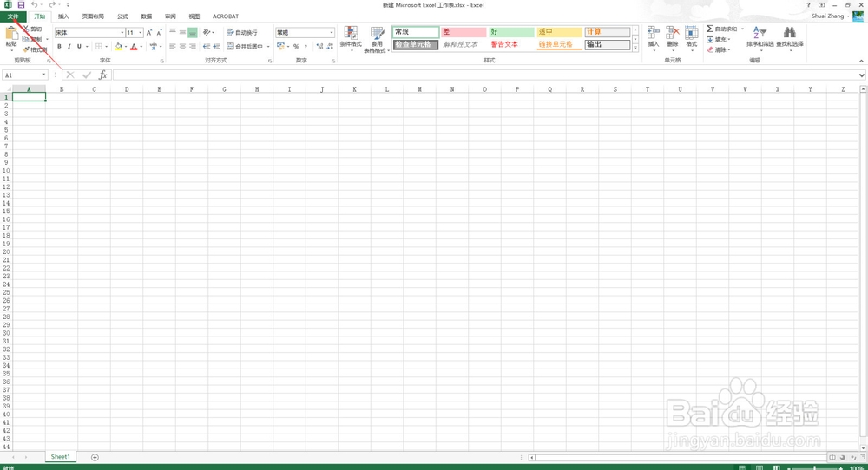Viewport: 868px width, 470px height.
Task: Click the cell Format (格式) icon
Action: [x=692, y=33]
